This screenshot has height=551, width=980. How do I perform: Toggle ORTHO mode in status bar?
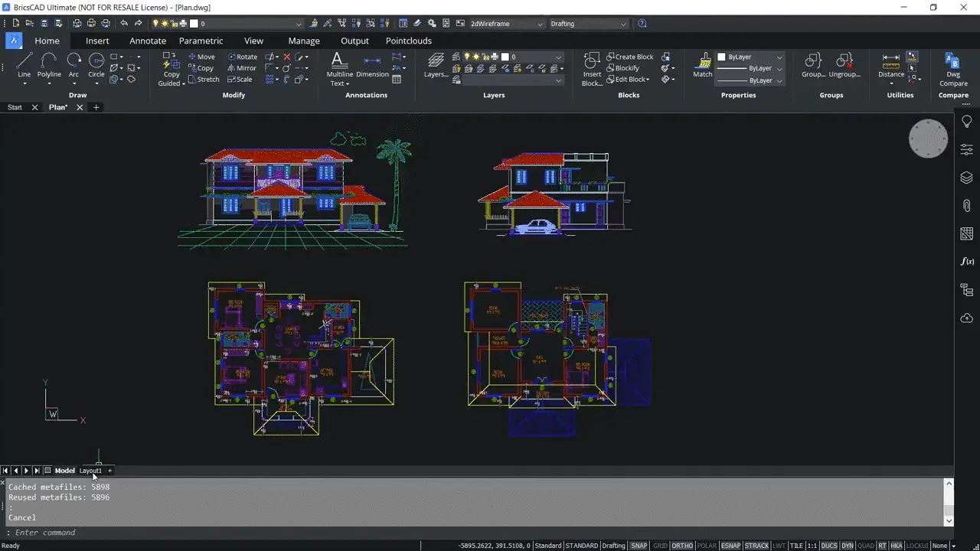682,546
